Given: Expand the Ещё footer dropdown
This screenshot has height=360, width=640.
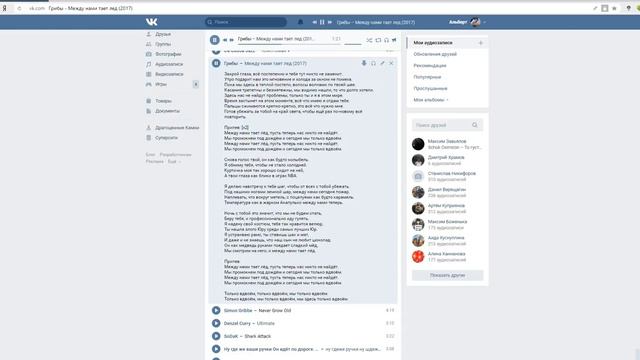Looking at the screenshot, I should click(x=174, y=162).
